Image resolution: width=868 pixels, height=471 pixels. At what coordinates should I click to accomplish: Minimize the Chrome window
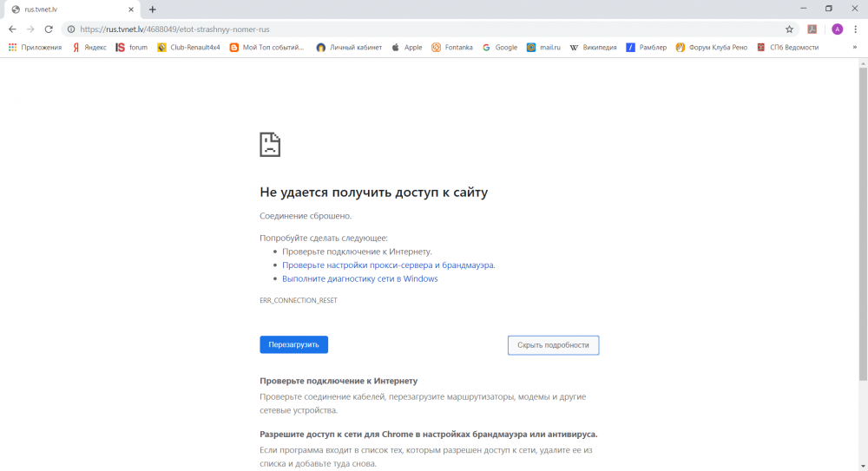[803, 9]
